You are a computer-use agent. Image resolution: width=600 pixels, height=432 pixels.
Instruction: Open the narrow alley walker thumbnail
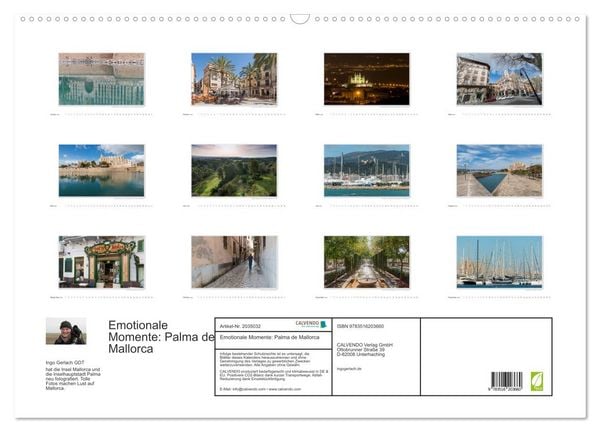[x=234, y=262]
